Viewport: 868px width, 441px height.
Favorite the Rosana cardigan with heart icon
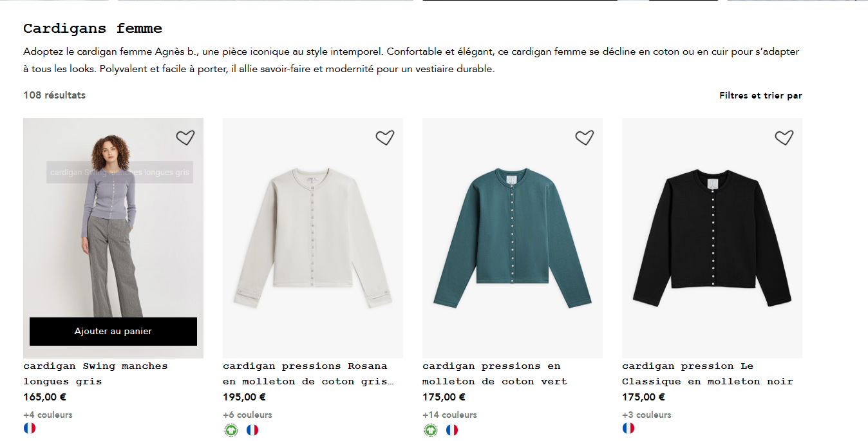click(384, 138)
